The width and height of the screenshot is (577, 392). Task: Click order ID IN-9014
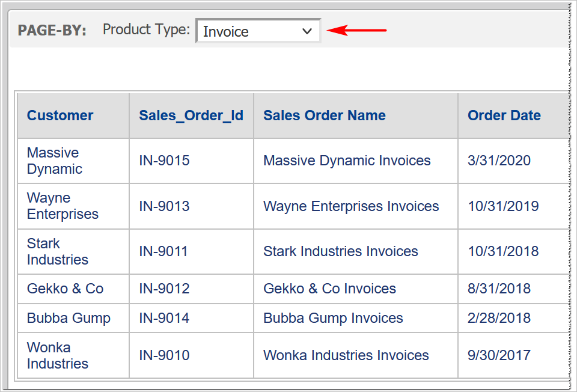click(164, 318)
